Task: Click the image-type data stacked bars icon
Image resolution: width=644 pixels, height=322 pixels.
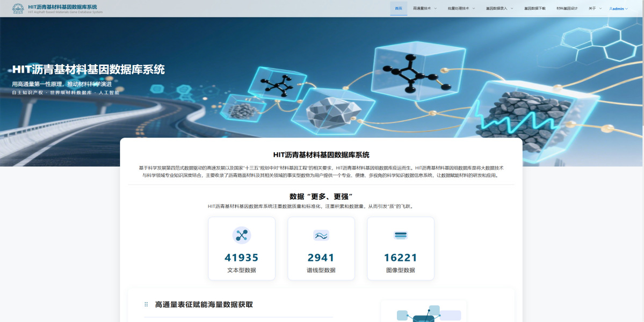Action: tap(401, 235)
